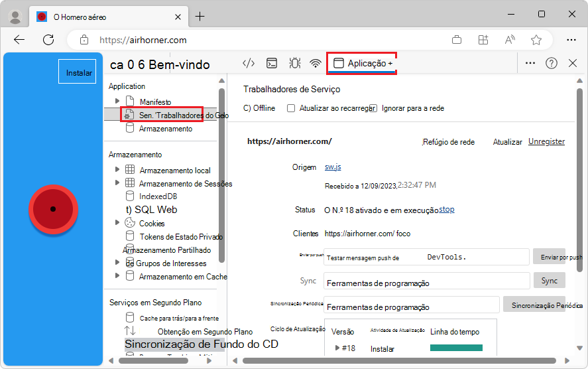Click the address bar URL airhorner.com
This screenshot has width=588, height=369.
pos(143,40)
